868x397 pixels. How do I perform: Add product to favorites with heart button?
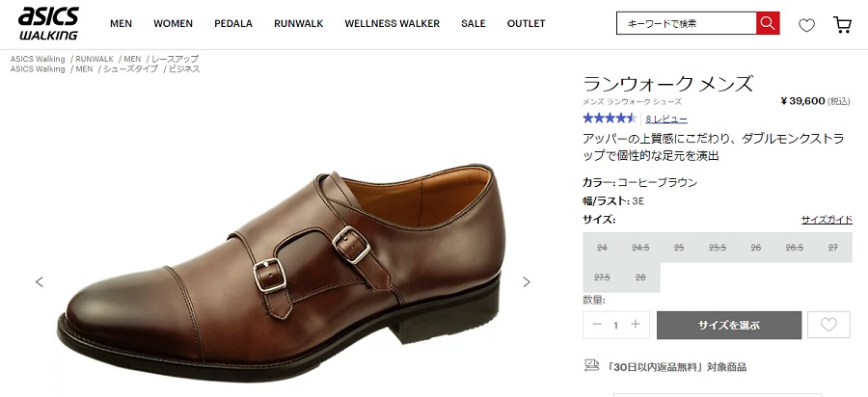point(828,325)
